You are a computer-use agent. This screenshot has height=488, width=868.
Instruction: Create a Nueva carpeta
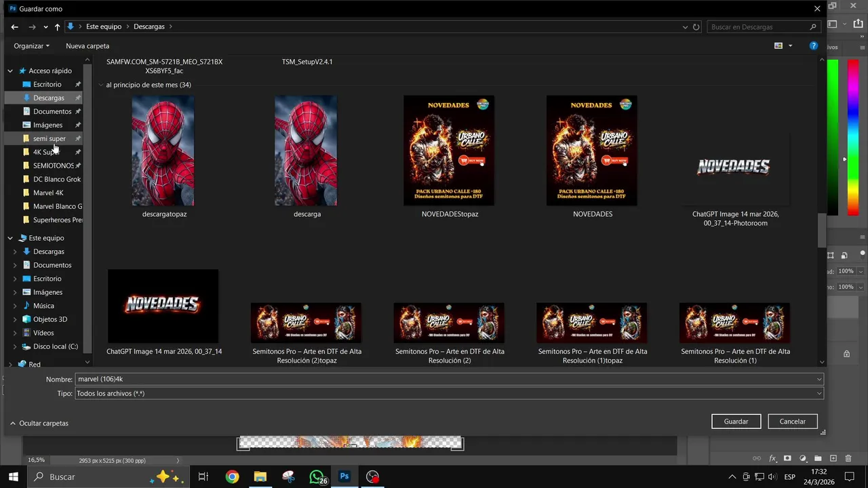pos(87,46)
